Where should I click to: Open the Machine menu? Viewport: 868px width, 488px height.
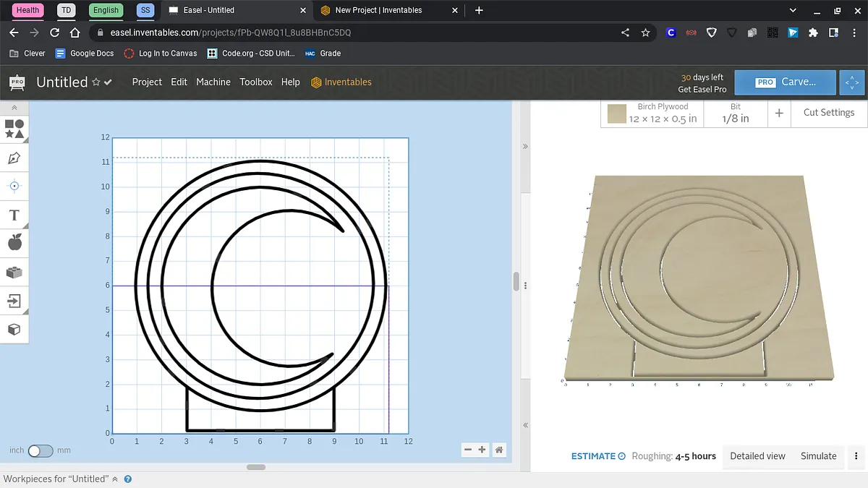pyautogui.click(x=213, y=82)
